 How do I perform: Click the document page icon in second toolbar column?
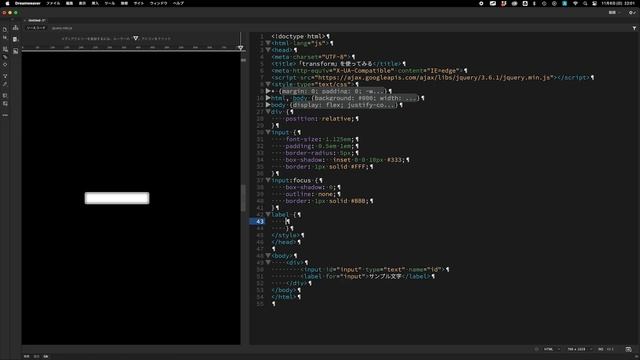[16, 40]
